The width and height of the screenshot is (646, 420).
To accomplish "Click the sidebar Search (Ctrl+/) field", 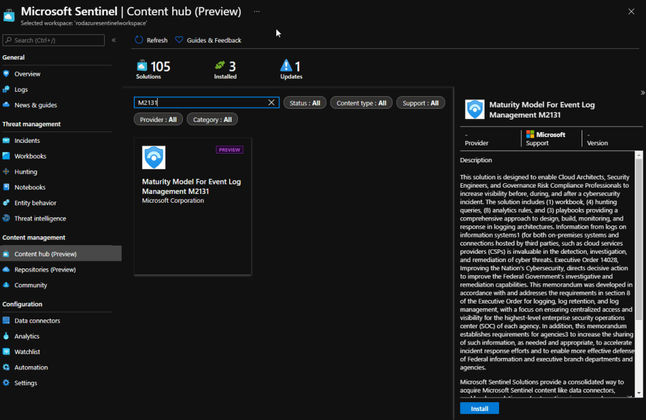I will [54, 40].
